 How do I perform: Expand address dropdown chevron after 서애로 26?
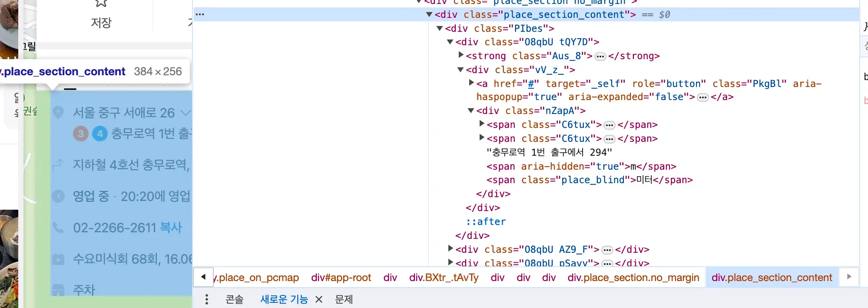[186, 113]
